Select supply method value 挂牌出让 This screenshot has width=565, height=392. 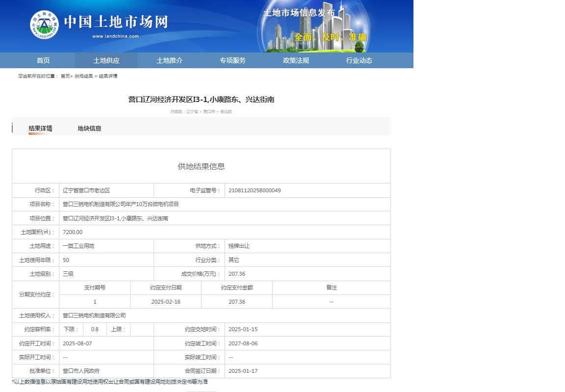239,246
